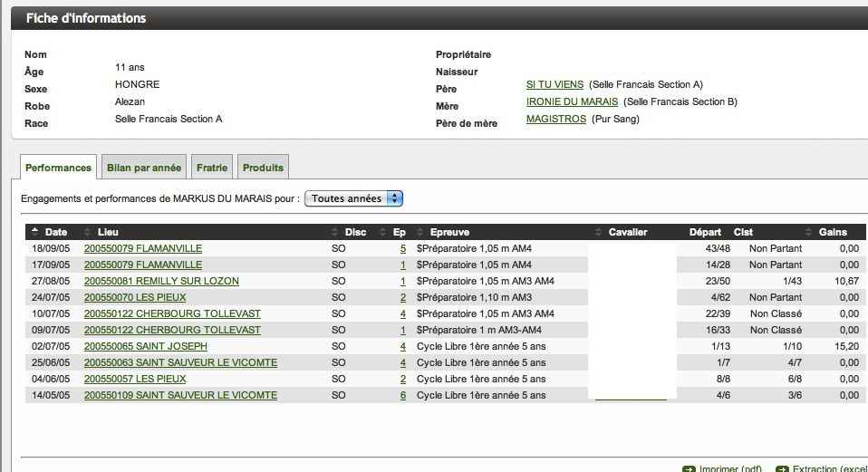Click sort arrows beside Ep header
The width and height of the screenshot is (868, 472).
(383, 232)
